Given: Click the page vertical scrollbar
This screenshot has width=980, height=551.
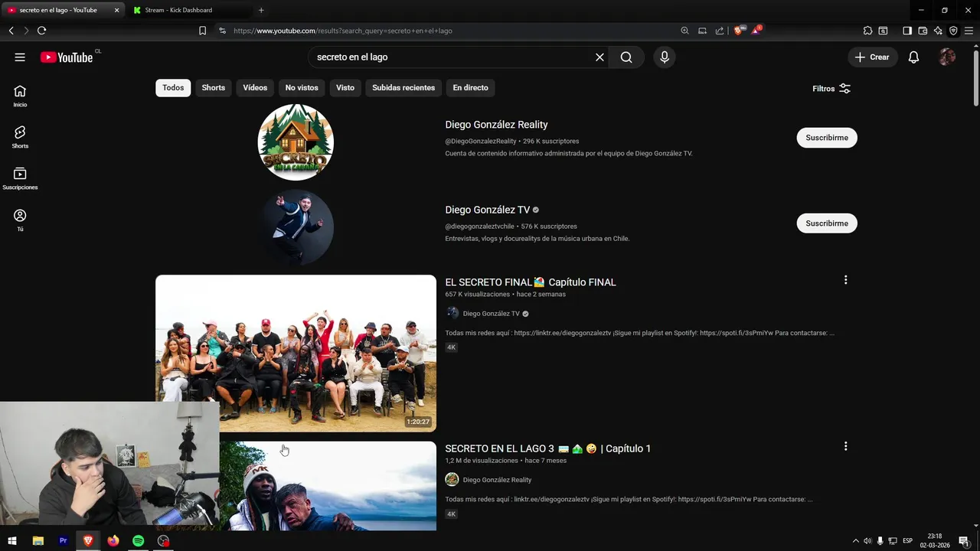Looking at the screenshot, I should point(975,77).
